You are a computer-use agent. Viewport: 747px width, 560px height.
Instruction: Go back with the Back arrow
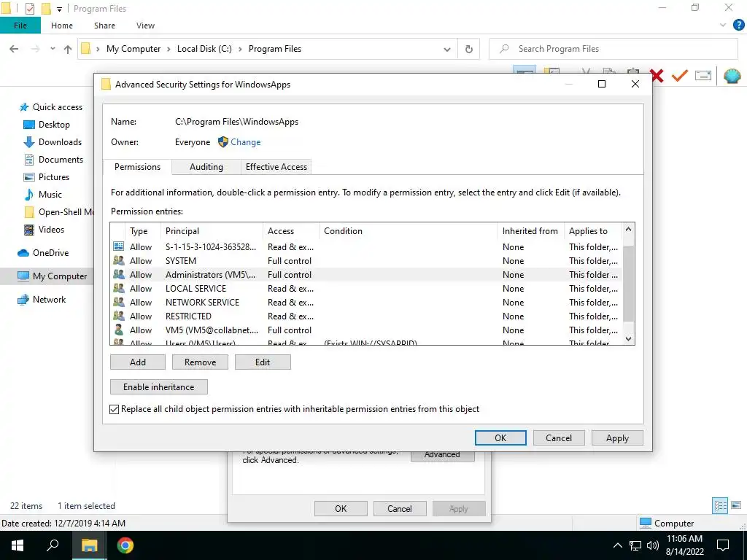[x=15, y=49]
